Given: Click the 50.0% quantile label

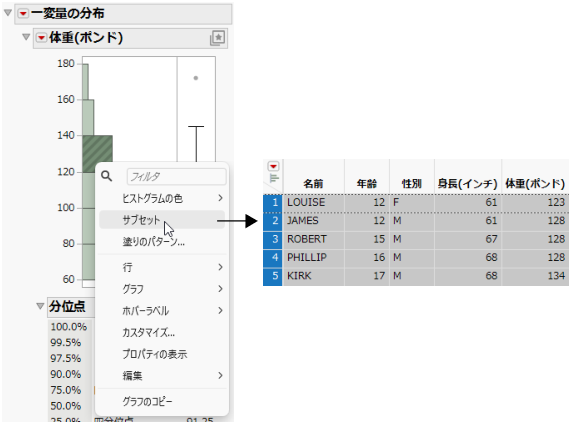Looking at the screenshot, I should click(66, 406).
